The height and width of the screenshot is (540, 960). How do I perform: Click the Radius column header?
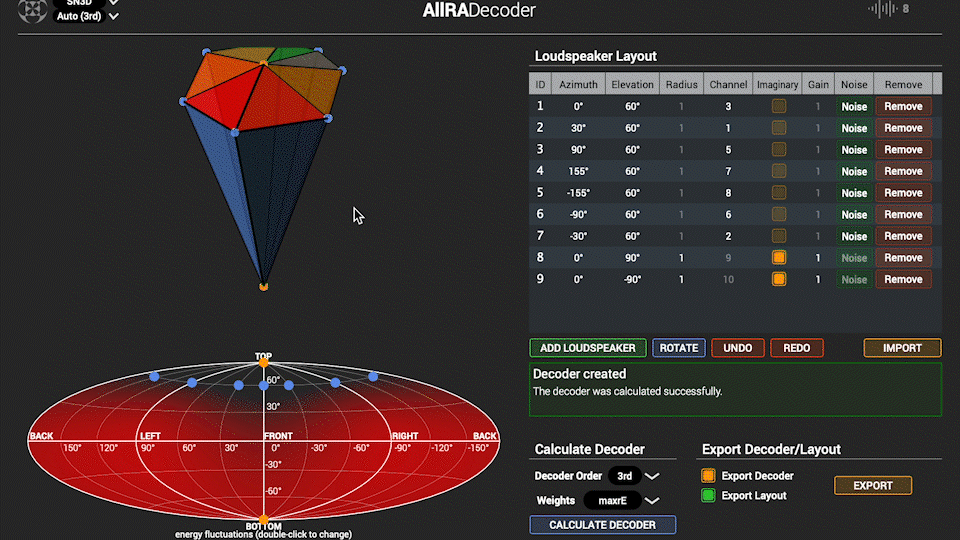point(681,84)
